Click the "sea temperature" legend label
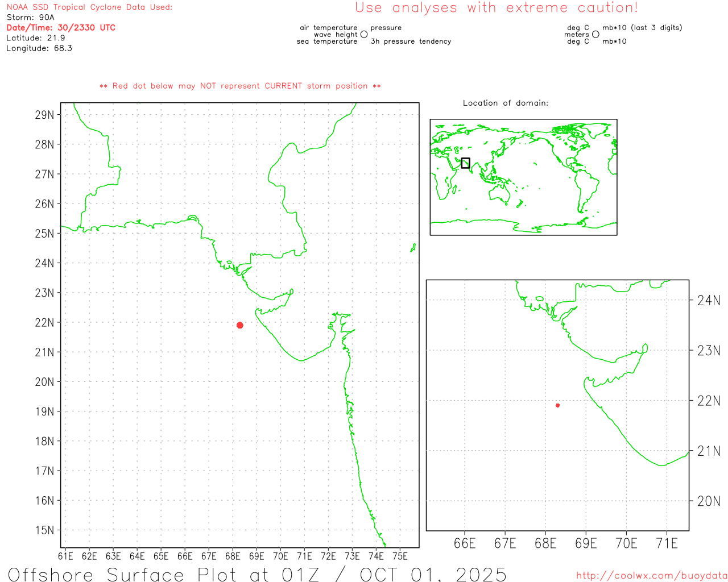The width and height of the screenshot is (728, 582). (327, 41)
